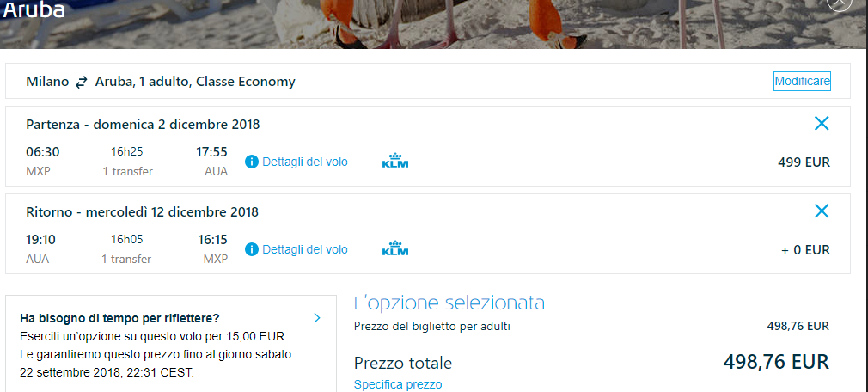
Task: Select the 'Ha bisogno di tempo per riflettere?' heading
Action: click(119, 318)
